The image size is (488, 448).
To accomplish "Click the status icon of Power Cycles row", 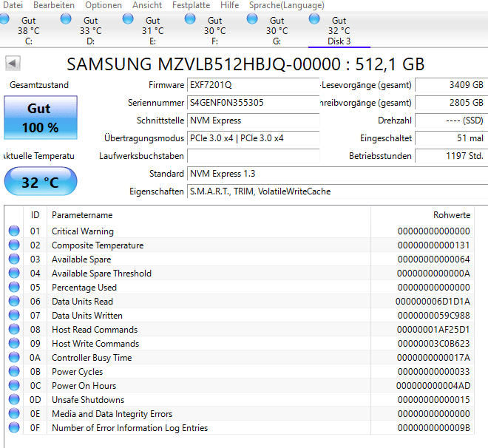I will point(14,371).
